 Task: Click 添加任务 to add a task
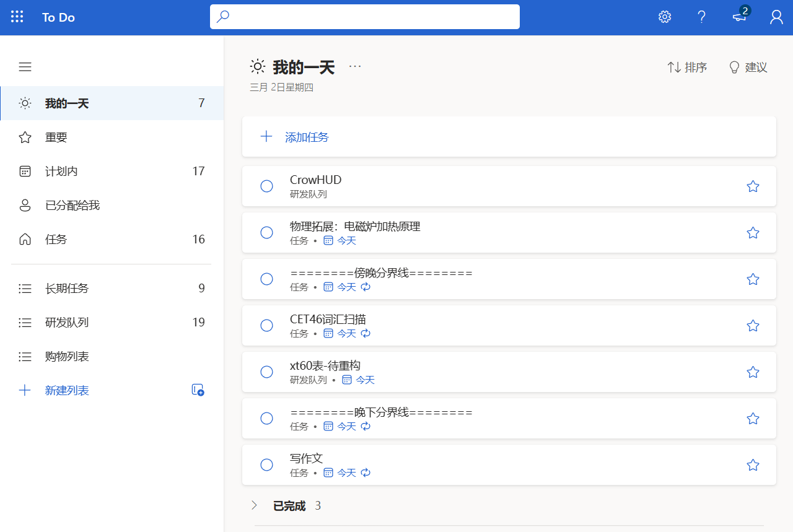pos(307,137)
